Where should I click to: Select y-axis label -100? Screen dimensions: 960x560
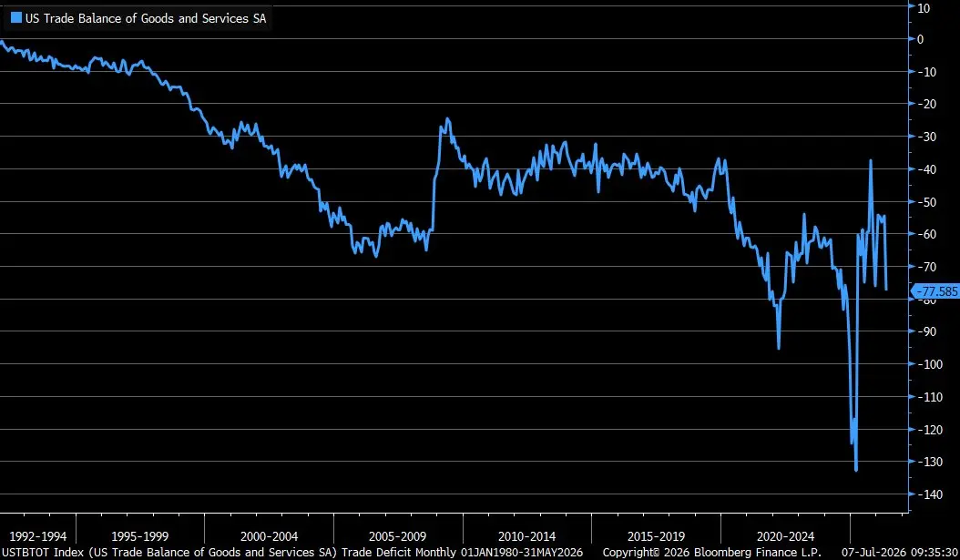pos(931,364)
